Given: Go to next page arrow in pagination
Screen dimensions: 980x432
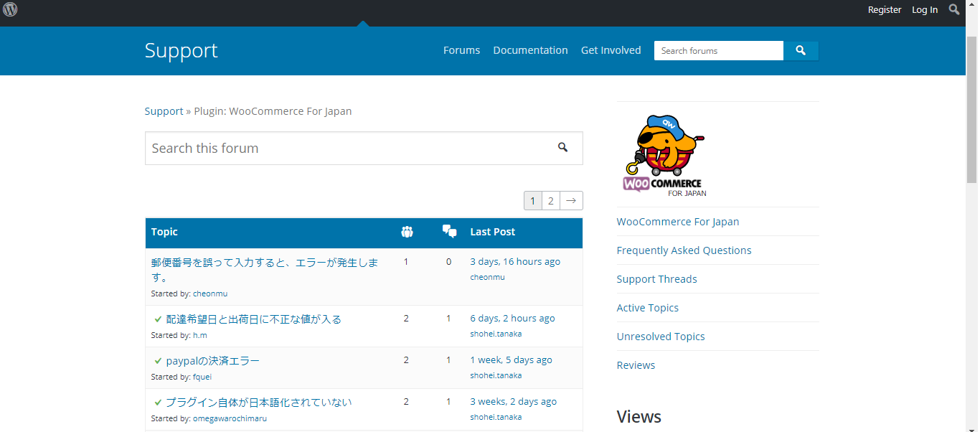Looking at the screenshot, I should click(571, 201).
